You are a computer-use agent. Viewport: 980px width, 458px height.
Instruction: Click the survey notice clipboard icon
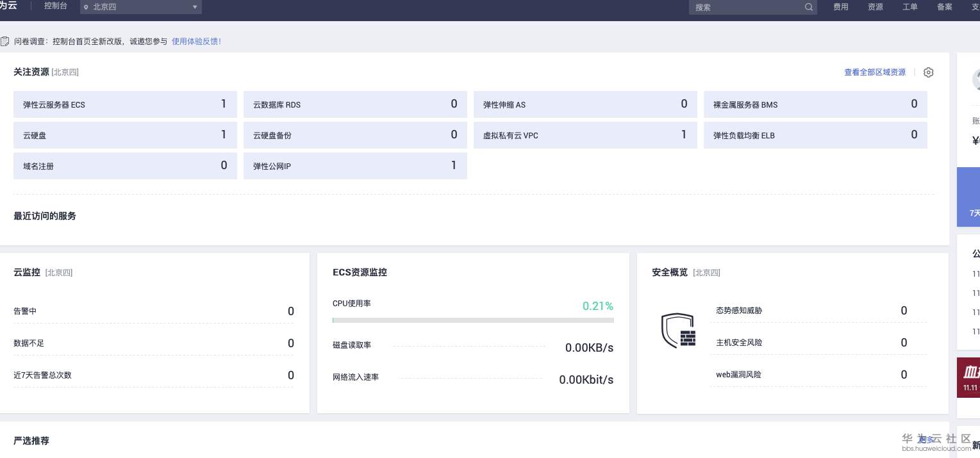[x=4, y=41]
